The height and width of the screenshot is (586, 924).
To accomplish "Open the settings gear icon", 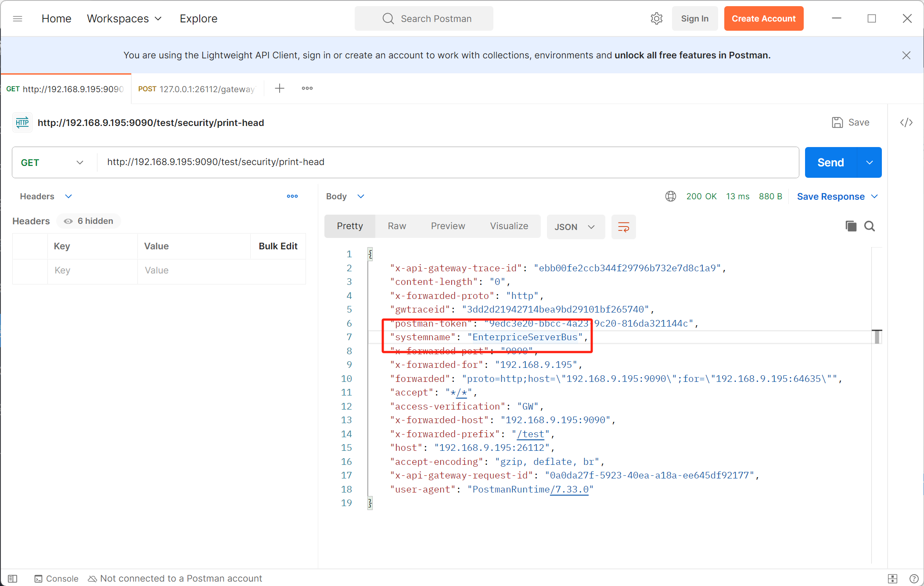I will (656, 18).
